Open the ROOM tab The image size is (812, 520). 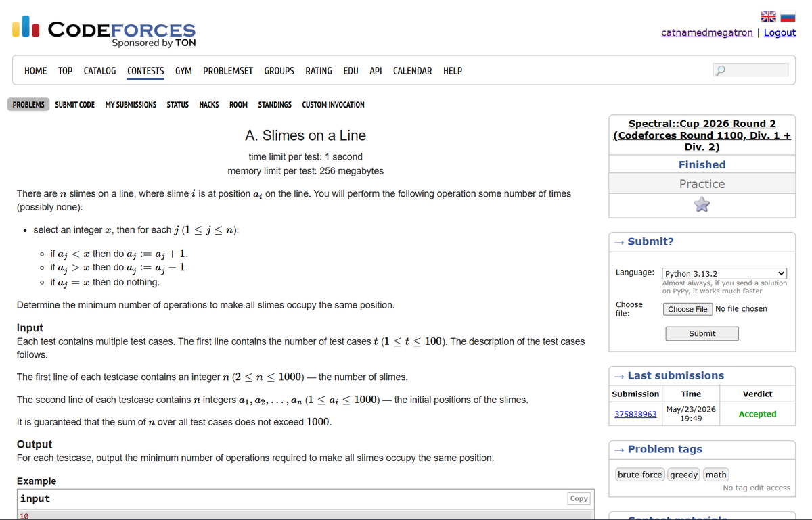point(238,105)
